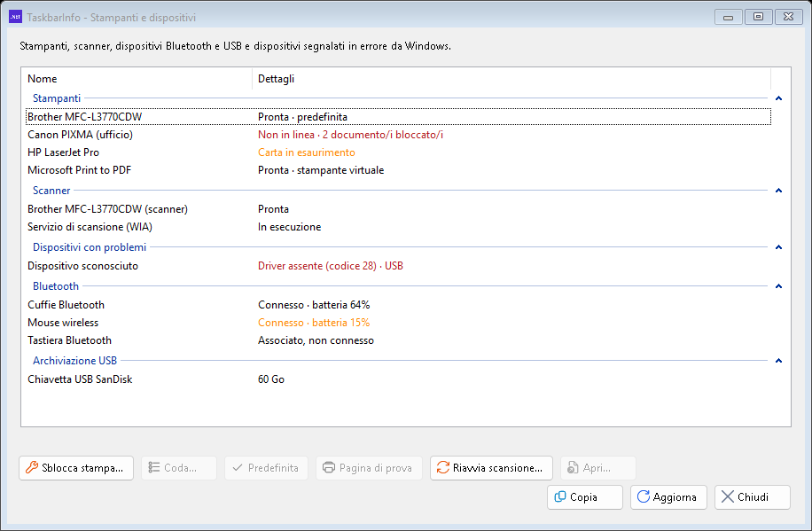Click the 60 Go capacity value

click(x=271, y=379)
